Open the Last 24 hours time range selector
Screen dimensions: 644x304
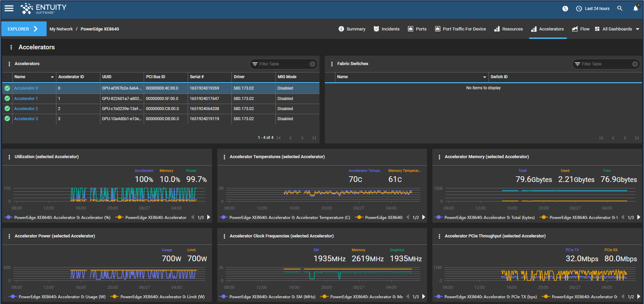(593, 8)
